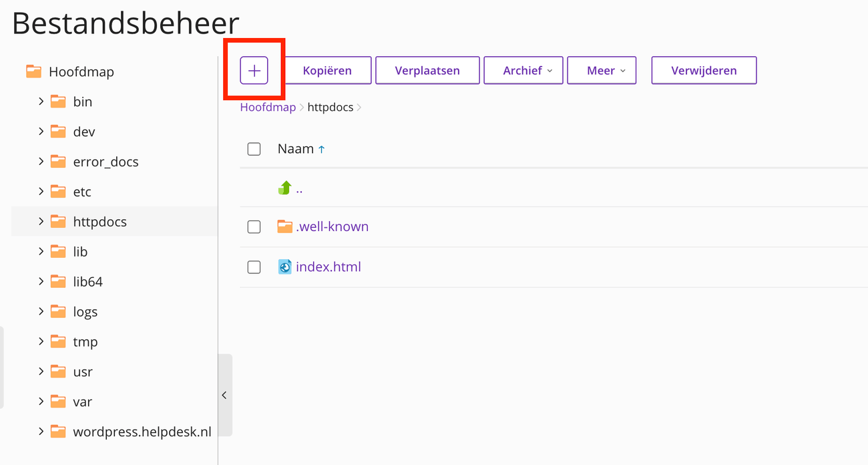
Task: Click the Verwijderen button
Action: point(704,71)
